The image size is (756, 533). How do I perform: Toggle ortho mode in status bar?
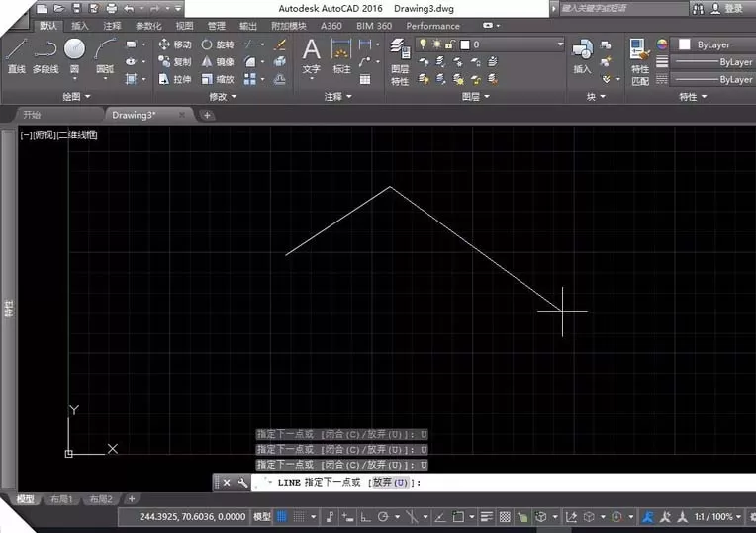365,517
